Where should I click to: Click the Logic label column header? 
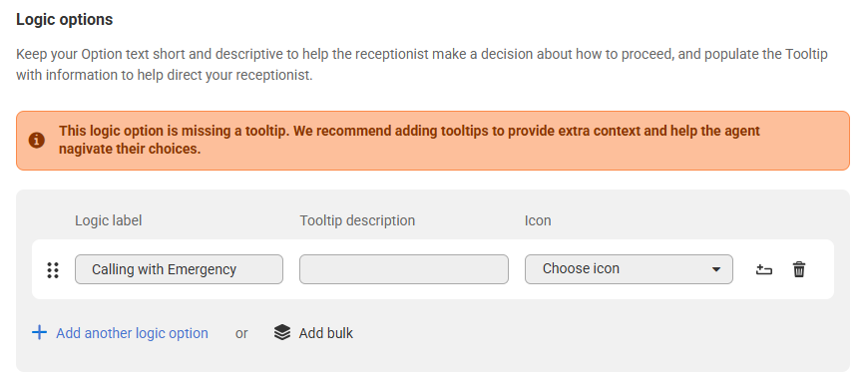pos(109,220)
